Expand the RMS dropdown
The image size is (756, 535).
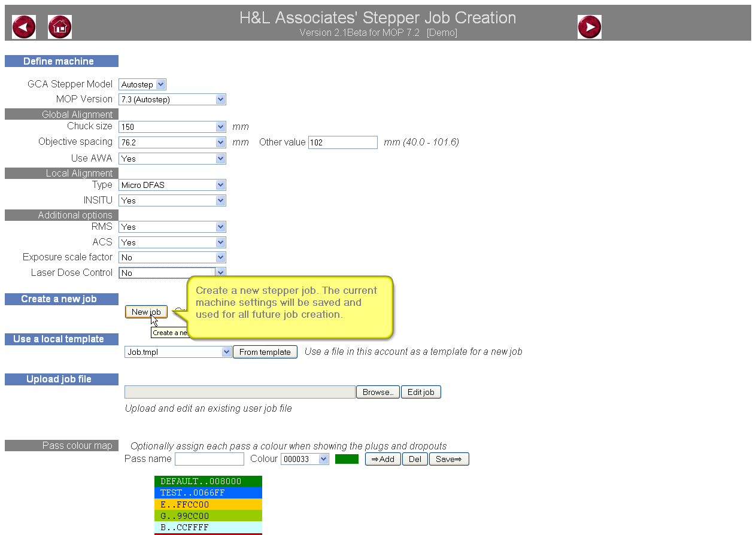tap(172, 227)
